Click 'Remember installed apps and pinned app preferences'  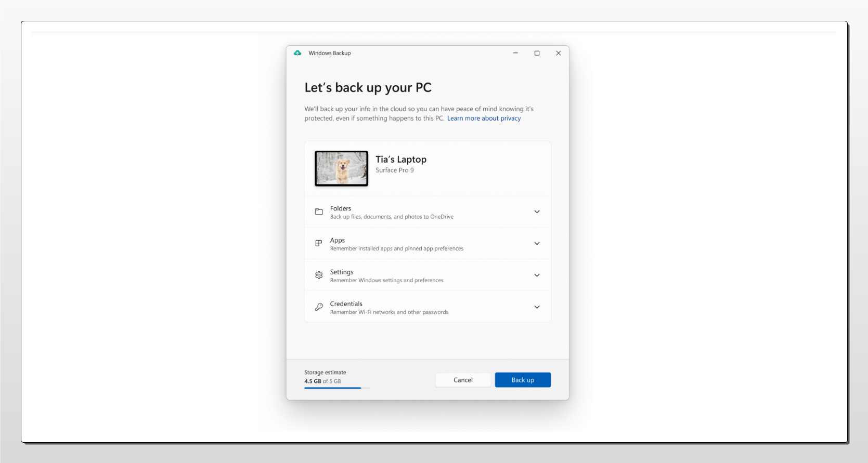coord(397,248)
